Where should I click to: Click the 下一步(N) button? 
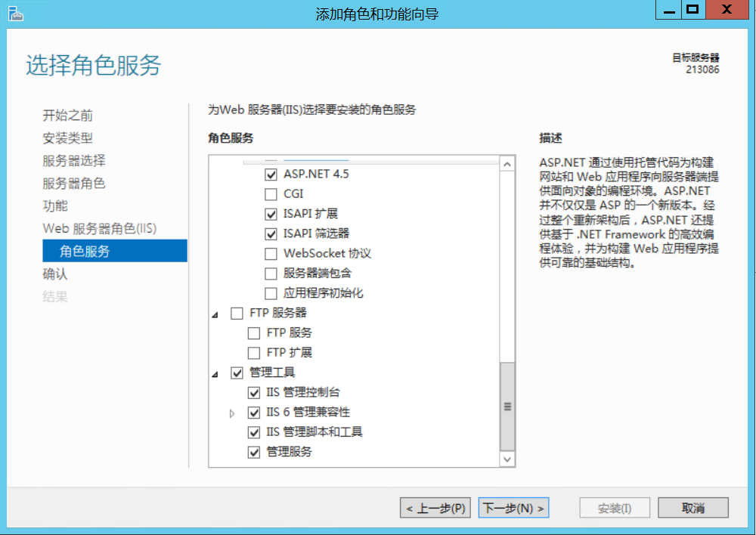pos(513,508)
